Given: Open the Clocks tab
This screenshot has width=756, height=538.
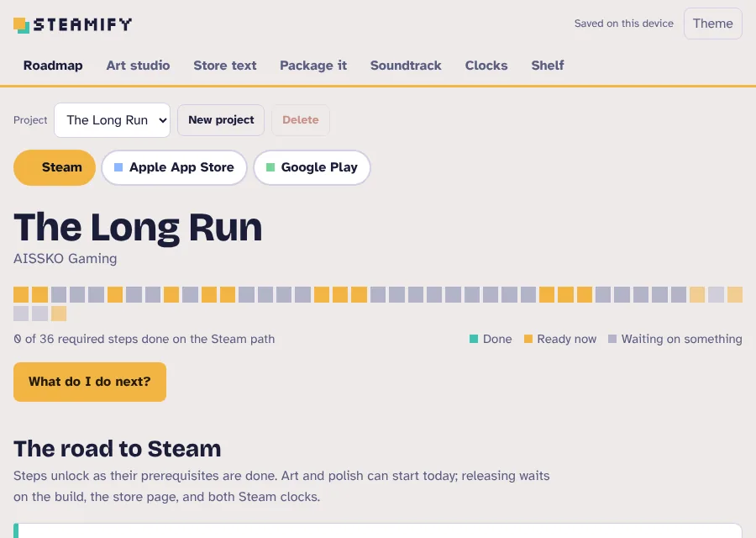Looking at the screenshot, I should pyautogui.click(x=486, y=66).
